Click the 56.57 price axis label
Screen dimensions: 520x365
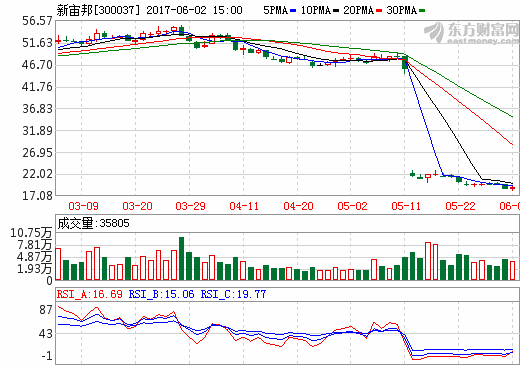coord(37,21)
